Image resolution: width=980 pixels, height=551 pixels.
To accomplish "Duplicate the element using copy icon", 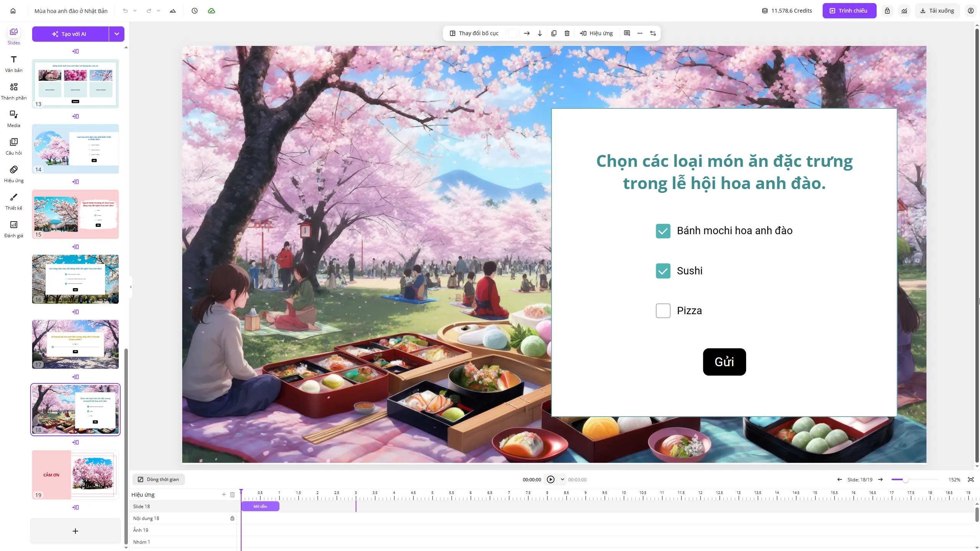I will (x=554, y=33).
